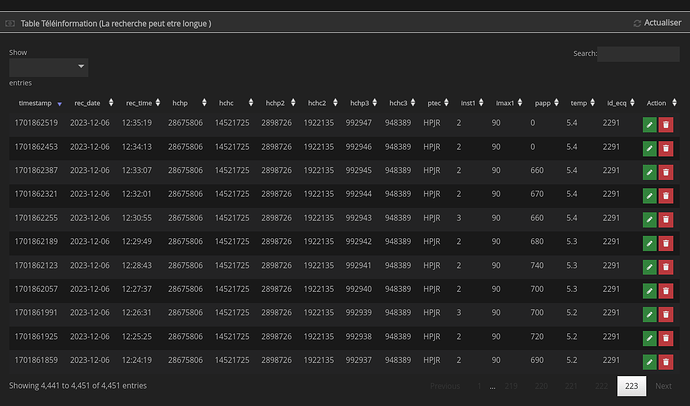Focus the Search input field
The image size is (690, 406).
[638, 54]
